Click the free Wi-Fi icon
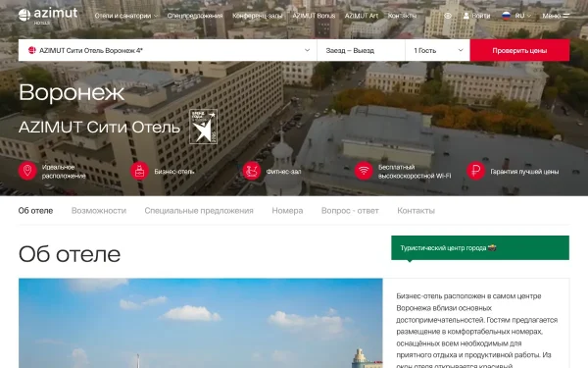588x368 pixels. pyautogui.click(x=364, y=171)
